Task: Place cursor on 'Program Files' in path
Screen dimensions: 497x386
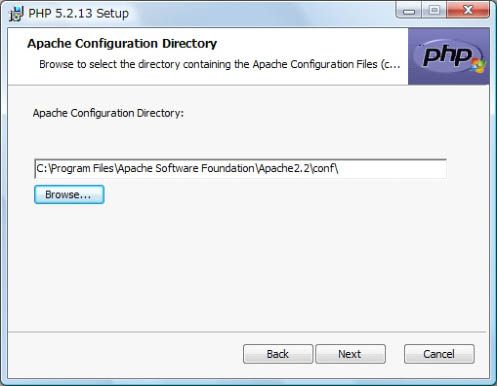Action: tap(83, 168)
